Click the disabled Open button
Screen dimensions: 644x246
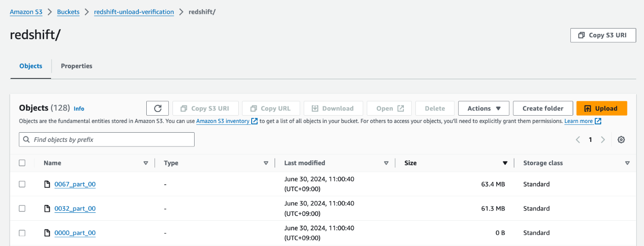[x=390, y=108]
